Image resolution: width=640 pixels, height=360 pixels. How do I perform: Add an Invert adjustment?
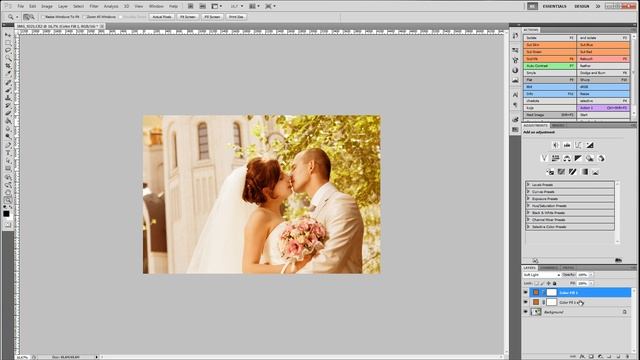(x=550, y=172)
